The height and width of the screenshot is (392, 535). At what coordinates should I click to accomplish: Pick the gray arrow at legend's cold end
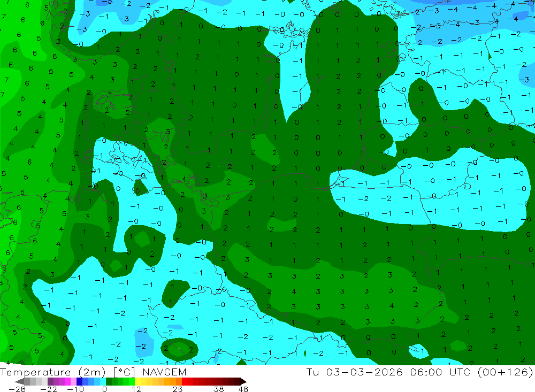click(19, 381)
